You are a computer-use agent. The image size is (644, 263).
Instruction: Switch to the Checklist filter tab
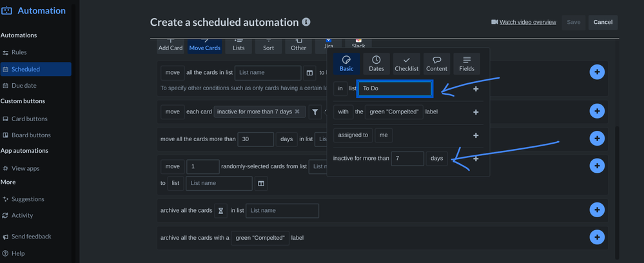click(407, 64)
